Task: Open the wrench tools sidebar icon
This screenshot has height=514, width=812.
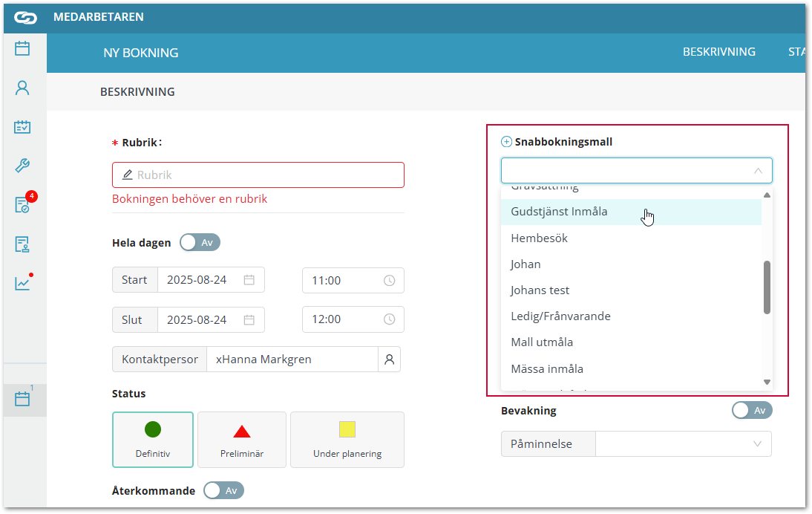Action: tap(22, 166)
